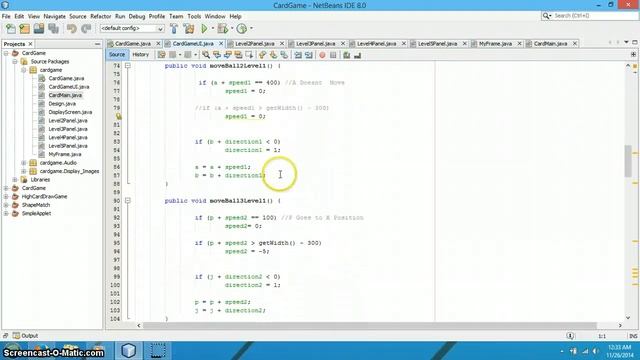
Task: Open the Refactor menu
Action: 100,16
